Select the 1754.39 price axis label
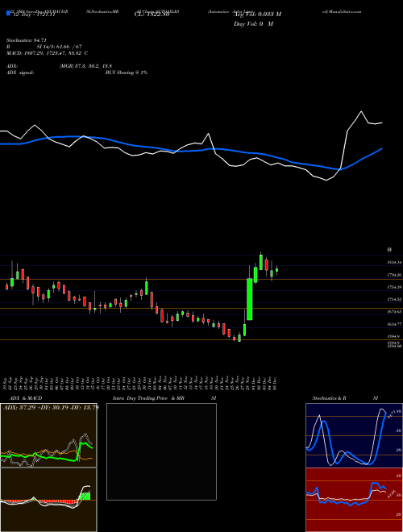 click(394, 287)
